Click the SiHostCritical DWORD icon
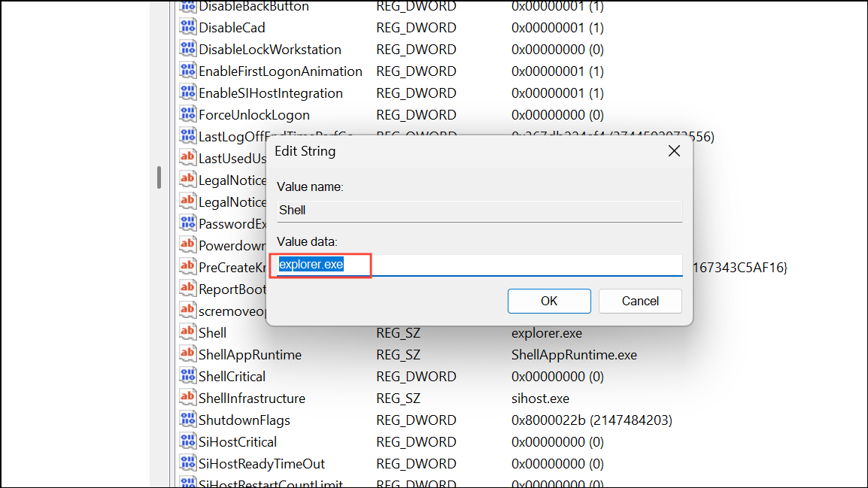Viewport: 868px width, 488px height. point(187,441)
